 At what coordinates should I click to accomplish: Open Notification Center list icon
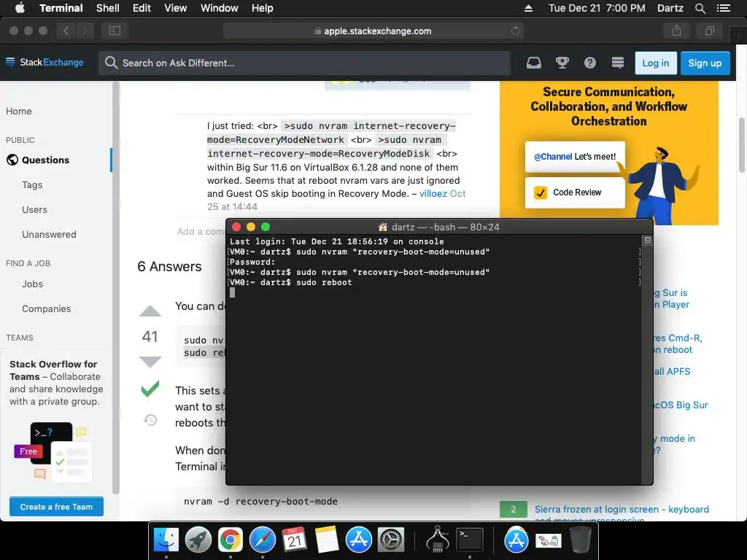[x=723, y=8]
